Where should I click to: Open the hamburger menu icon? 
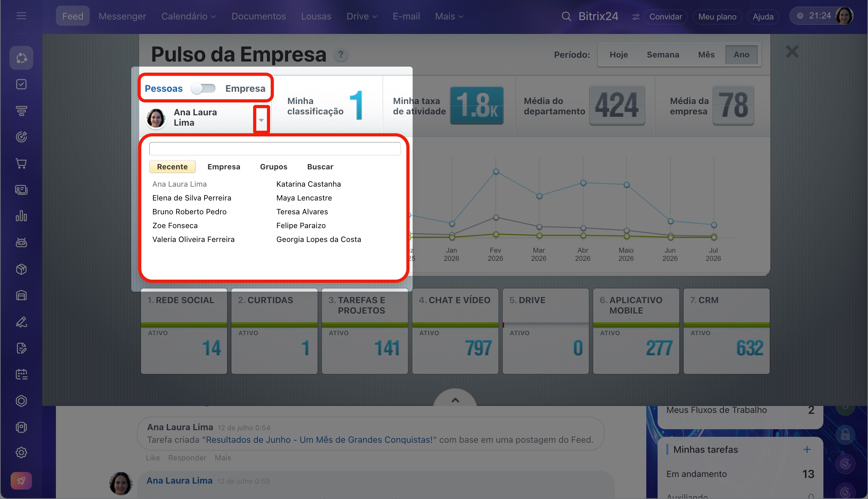(x=21, y=16)
